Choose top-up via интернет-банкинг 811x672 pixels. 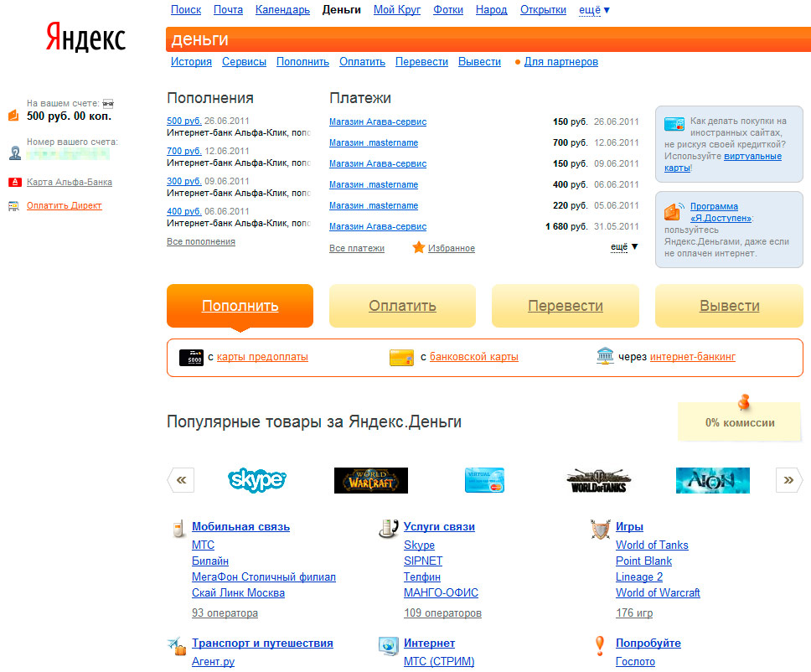pos(693,356)
